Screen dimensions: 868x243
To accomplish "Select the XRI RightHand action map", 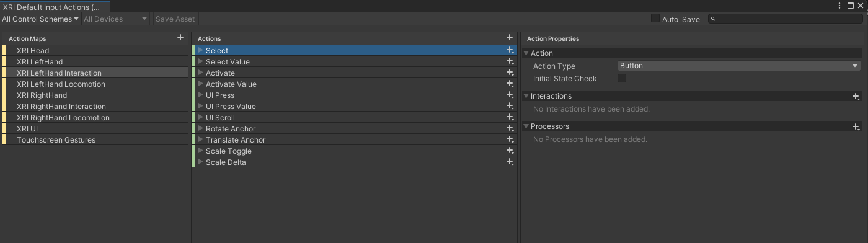I will pos(95,95).
